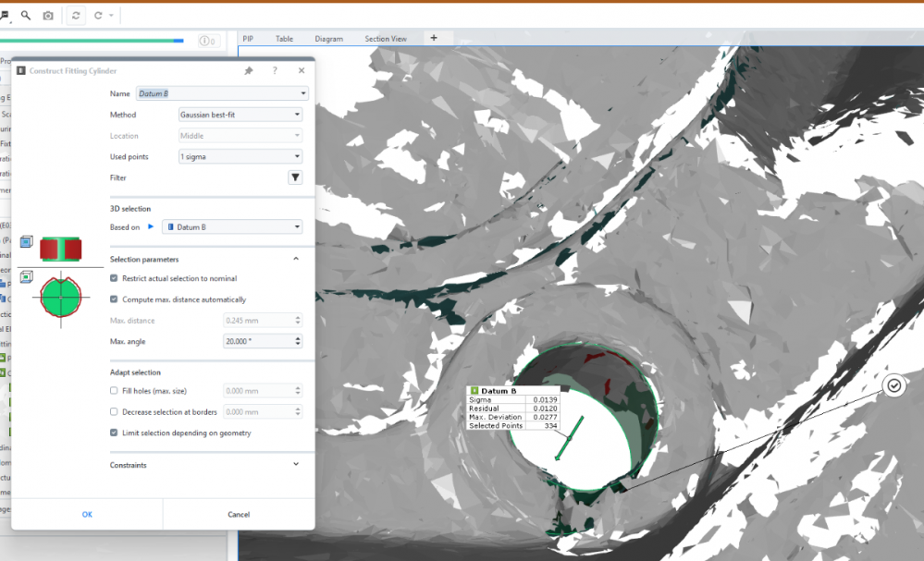Switch to the Table tab

284,39
